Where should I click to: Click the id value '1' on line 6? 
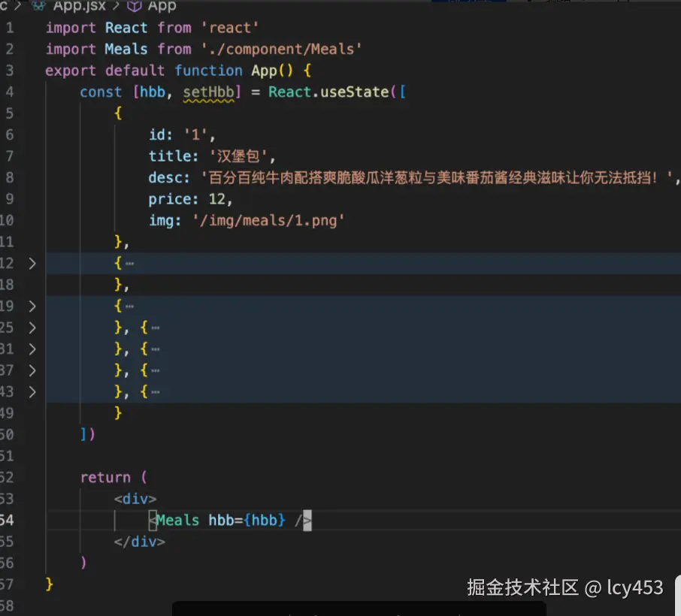(x=195, y=135)
